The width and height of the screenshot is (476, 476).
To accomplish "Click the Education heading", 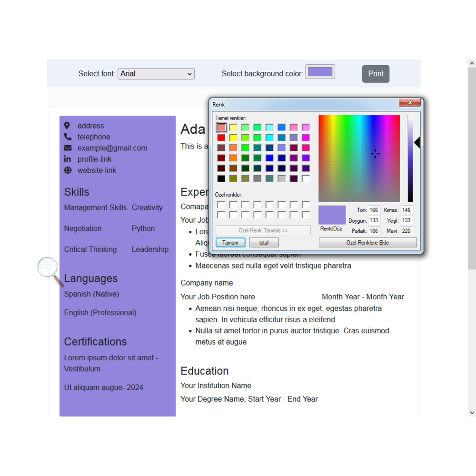I will pos(205,371).
